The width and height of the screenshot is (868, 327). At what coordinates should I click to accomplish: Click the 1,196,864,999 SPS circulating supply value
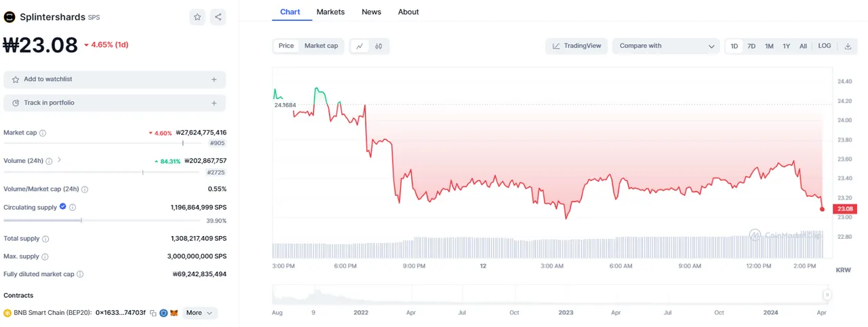tap(199, 208)
